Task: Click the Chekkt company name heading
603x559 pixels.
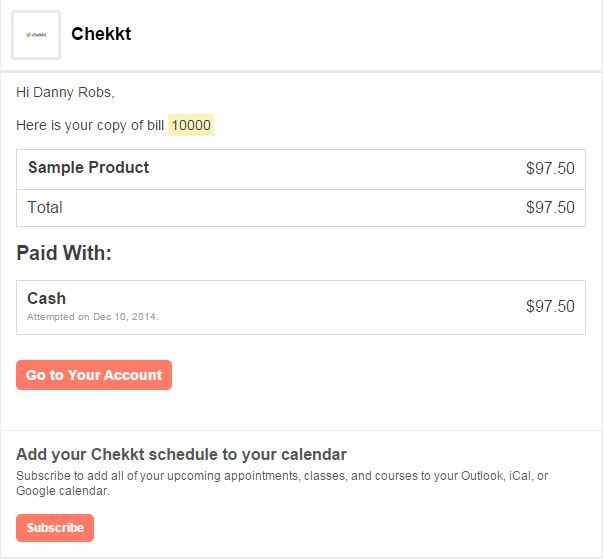Action: 101,34
